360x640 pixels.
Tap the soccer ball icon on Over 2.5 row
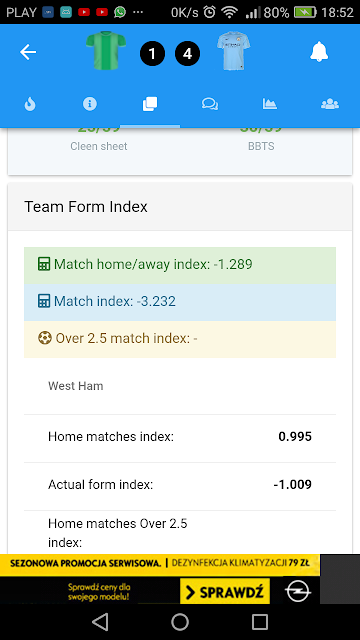click(x=45, y=338)
